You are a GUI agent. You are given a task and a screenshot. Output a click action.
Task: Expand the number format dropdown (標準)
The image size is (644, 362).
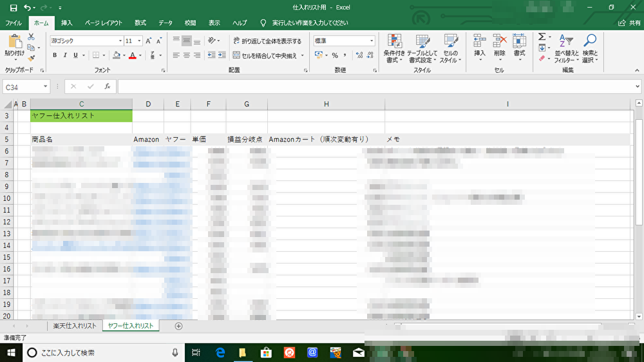click(372, 41)
